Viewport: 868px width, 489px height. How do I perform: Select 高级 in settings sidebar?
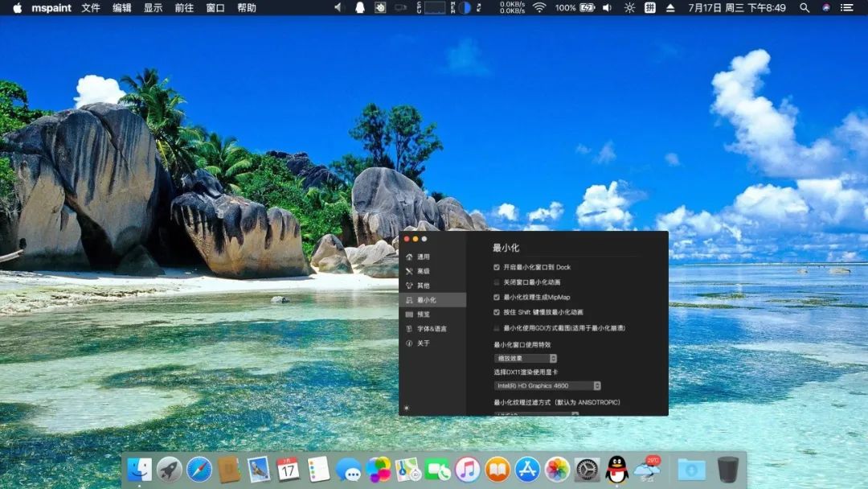[x=432, y=271]
